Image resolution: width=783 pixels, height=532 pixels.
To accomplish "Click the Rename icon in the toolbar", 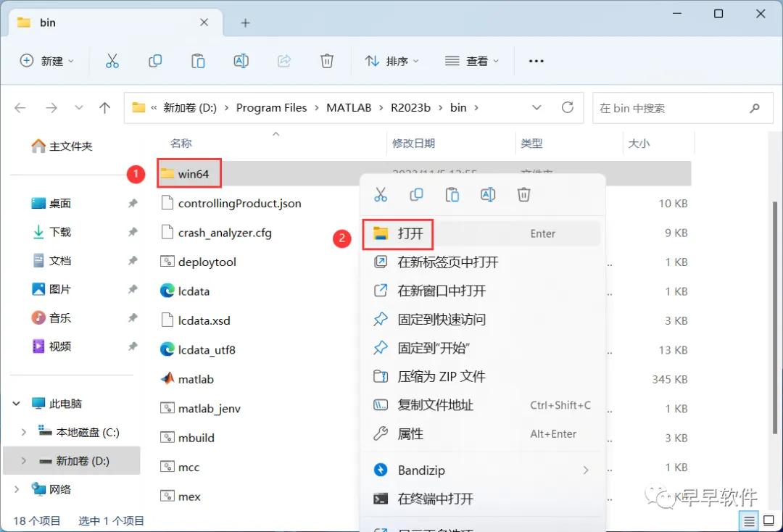I will (241, 61).
